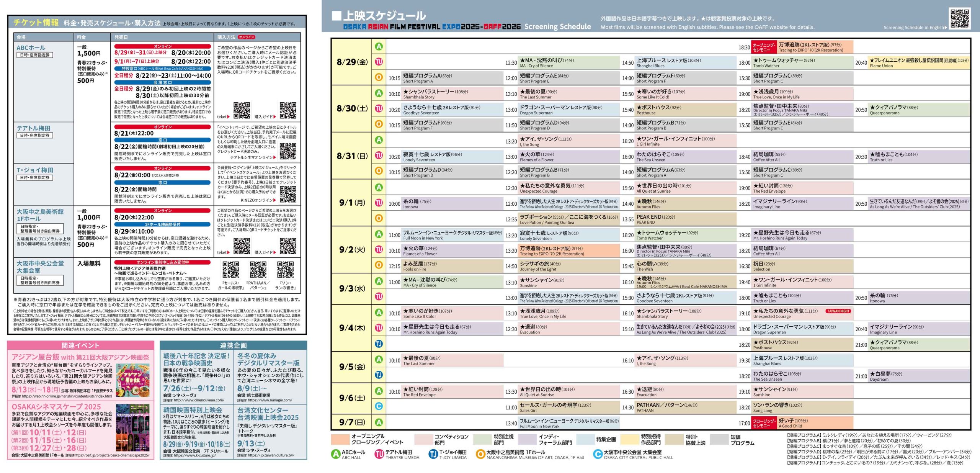Click the テアトル梅田 venue name in the ticket table
The height and width of the screenshot is (473, 980).
pos(33,128)
